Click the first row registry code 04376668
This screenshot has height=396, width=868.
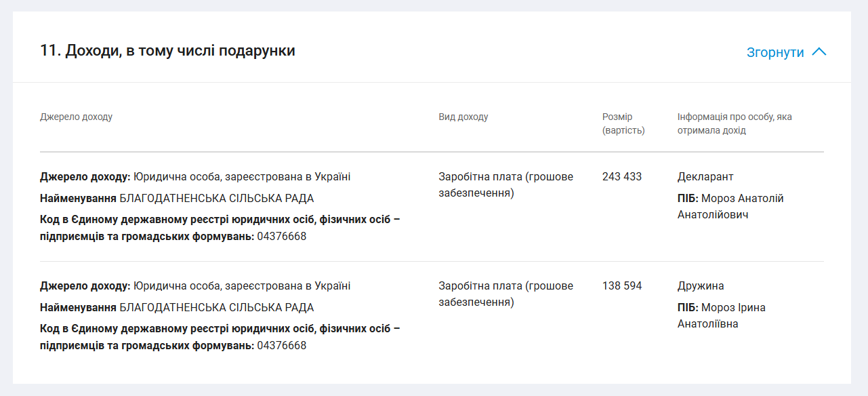coord(281,237)
